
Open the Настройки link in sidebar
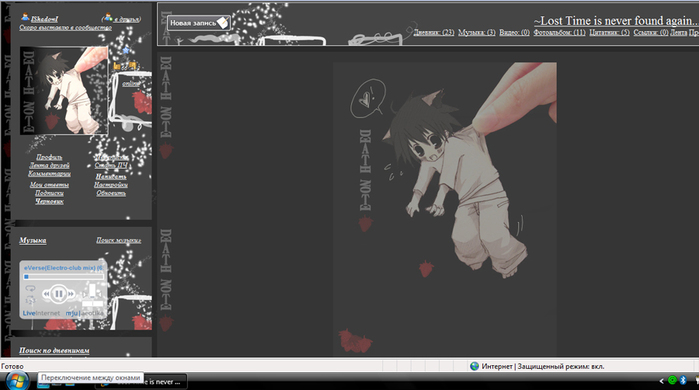pyautogui.click(x=111, y=185)
